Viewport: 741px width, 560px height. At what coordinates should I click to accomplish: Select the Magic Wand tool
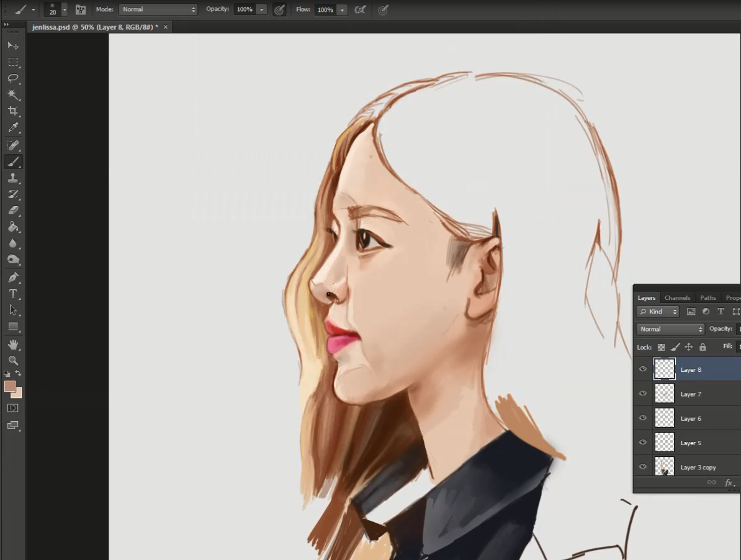click(x=13, y=94)
